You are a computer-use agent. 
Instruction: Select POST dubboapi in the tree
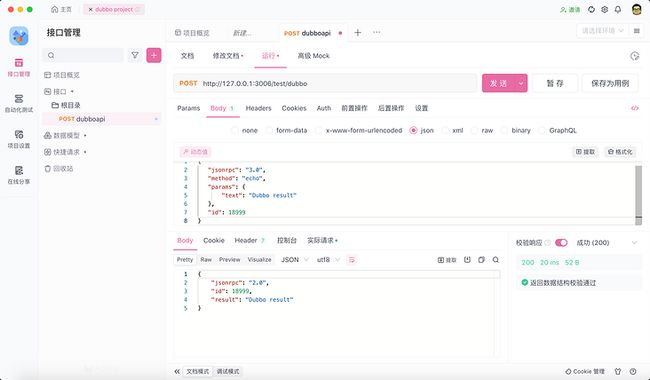(102, 119)
